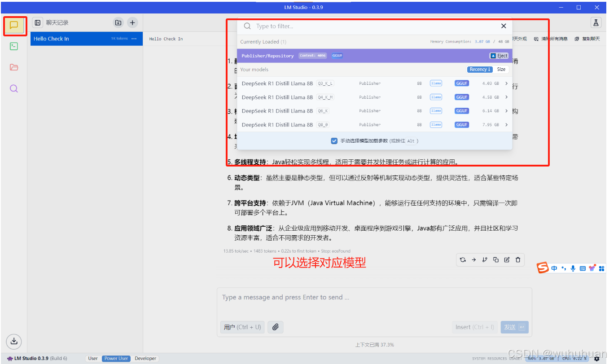Click the Sogou input method logo
The height and width of the screenshot is (364, 609).
[543, 268]
